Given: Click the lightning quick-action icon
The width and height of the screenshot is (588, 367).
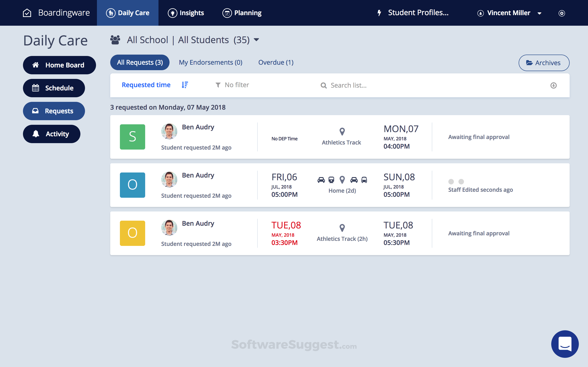Looking at the screenshot, I should 379,13.
